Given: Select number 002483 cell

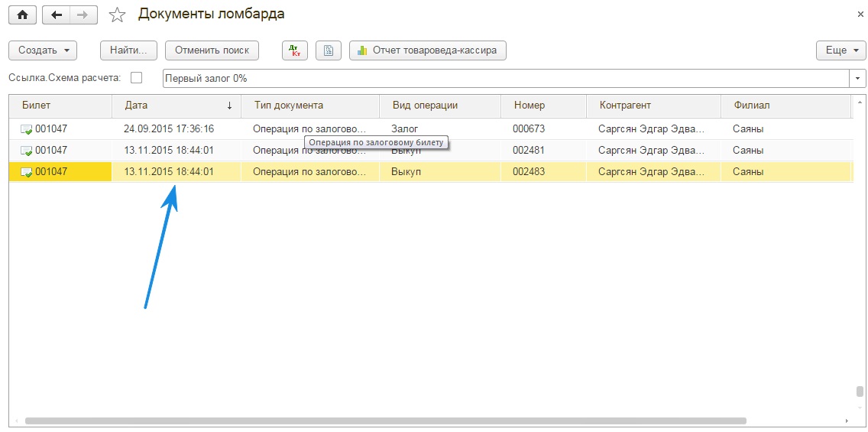Looking at the screenshot, I should point(543,172).
